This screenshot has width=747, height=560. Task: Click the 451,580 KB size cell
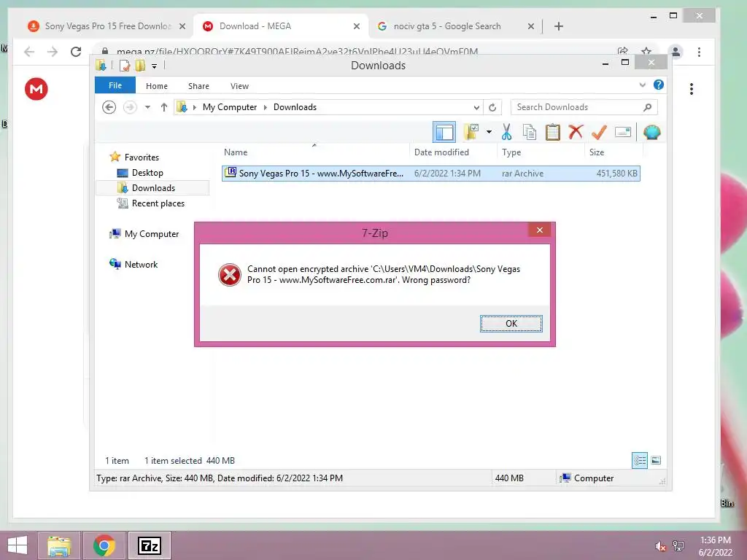[x=616, y=174]
